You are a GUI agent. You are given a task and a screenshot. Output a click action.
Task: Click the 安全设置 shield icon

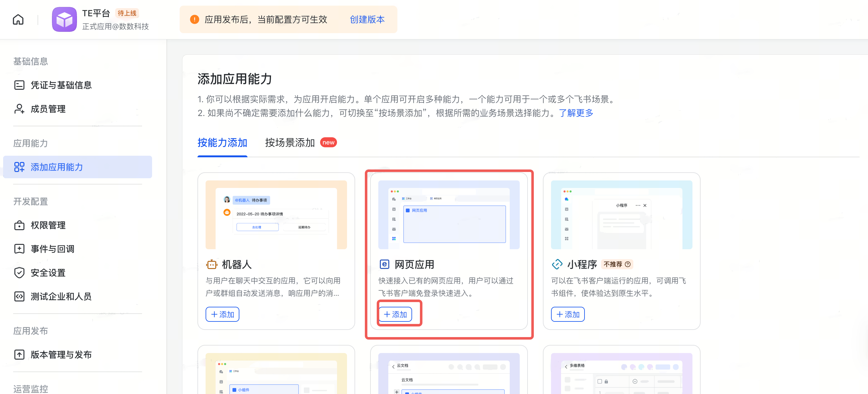pyautogui.click(x=19, y=273)
